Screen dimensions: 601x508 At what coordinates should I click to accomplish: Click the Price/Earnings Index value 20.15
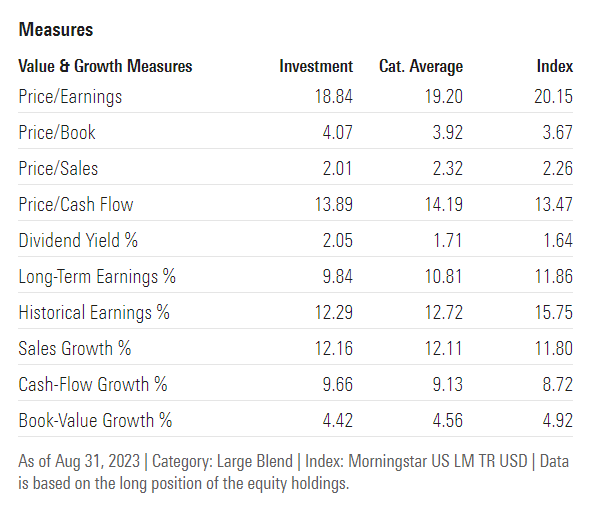tap(552, 96)
